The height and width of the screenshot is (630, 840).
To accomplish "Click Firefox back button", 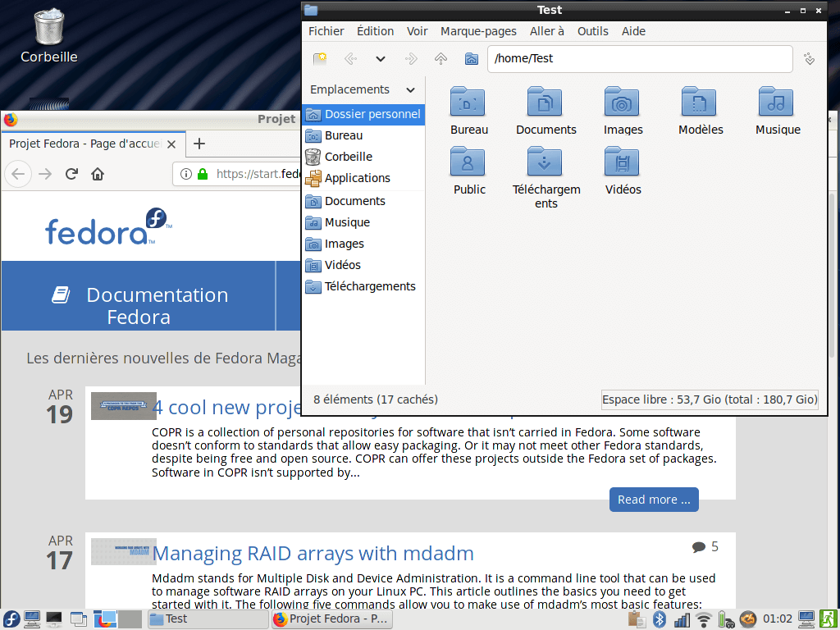I will 18,174.
